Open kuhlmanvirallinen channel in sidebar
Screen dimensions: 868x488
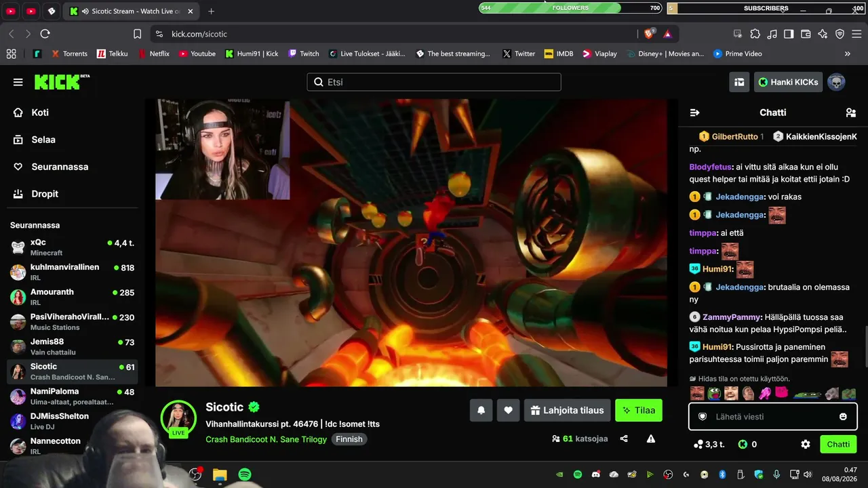(73, 272)
